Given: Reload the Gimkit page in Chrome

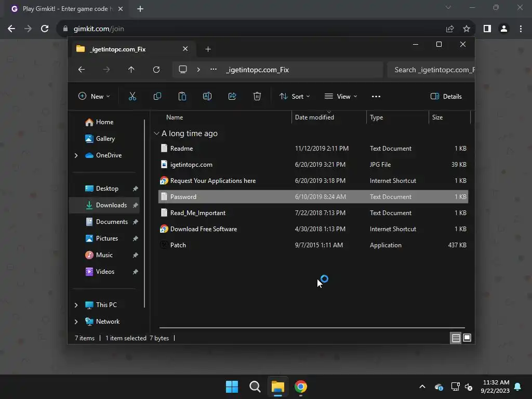Looking at the screenshot, I should tap(45, 29).
